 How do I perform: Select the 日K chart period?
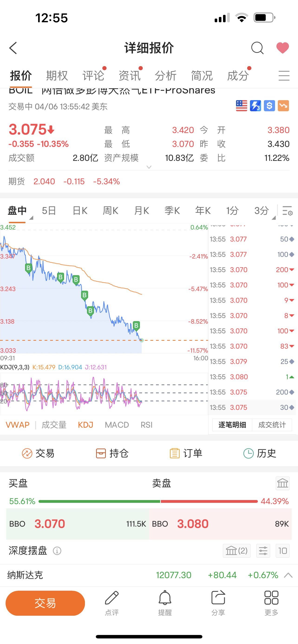coord(80,210)
